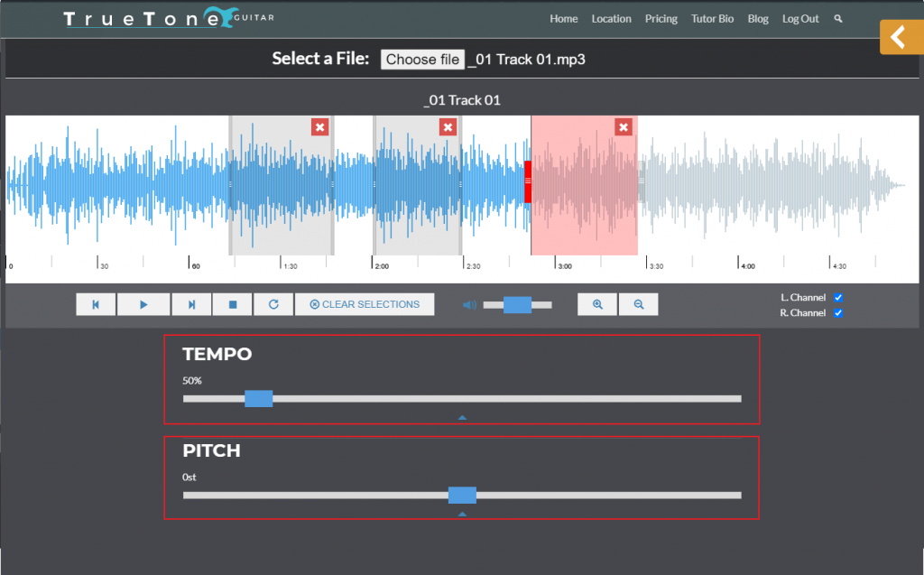Delete the red highlighted selection region

tap(624, 127)
